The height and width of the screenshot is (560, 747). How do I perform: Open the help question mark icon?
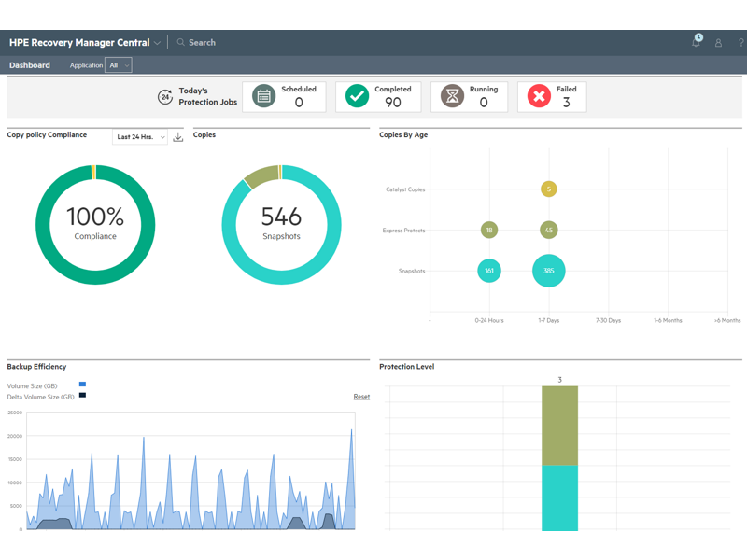click(x=741, y=43)
